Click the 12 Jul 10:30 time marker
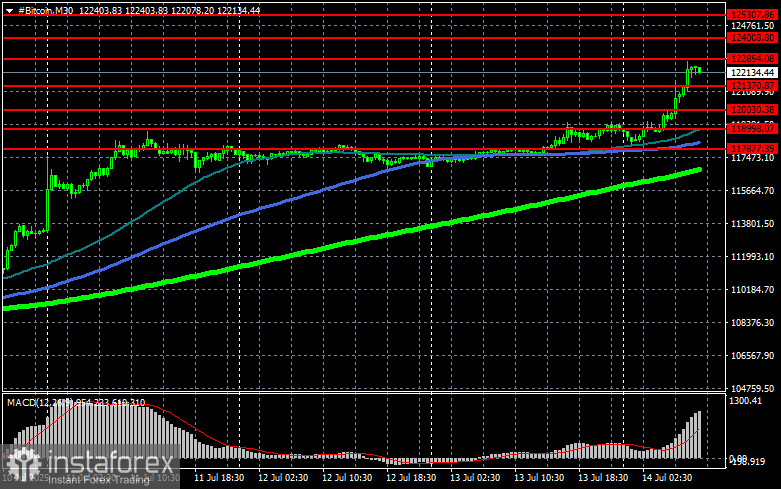The height and width of the screenshot is (489, 781). [x=347, y=478]
